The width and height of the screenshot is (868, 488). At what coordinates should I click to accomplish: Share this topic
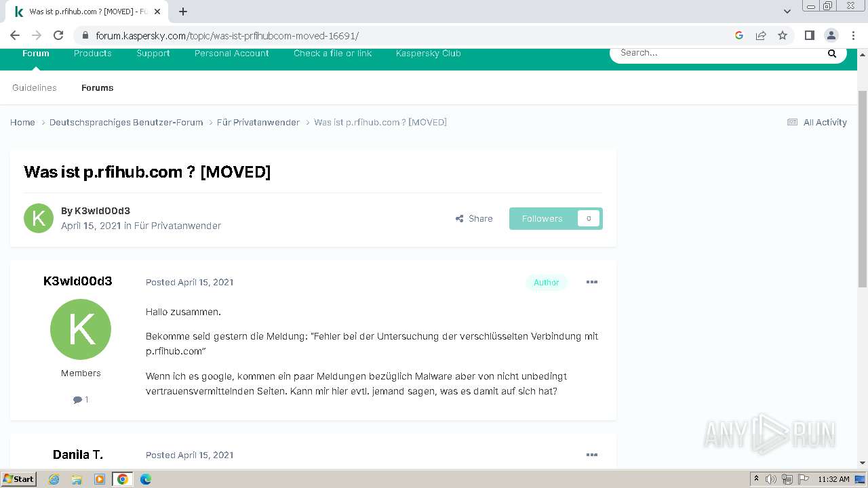(x=474, y=218)
